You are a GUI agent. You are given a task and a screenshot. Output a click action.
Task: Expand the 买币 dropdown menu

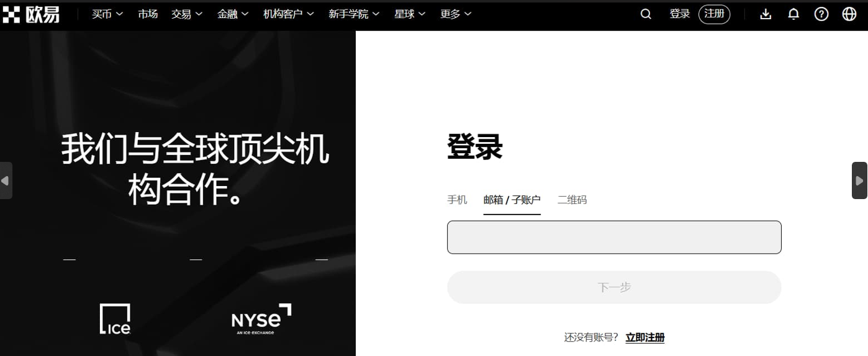(107, 14)
